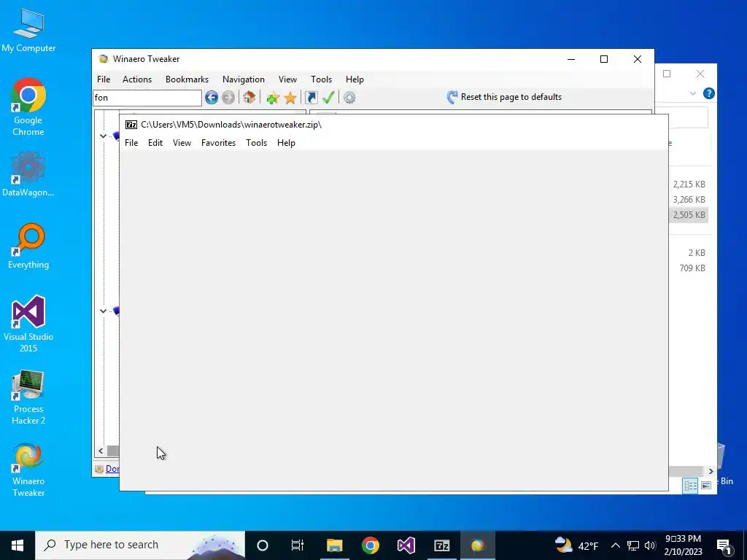This screenshot has height=560, width=747.
Task: Open Winaero Tweaker Tools menu
Action: click(322, 79)
